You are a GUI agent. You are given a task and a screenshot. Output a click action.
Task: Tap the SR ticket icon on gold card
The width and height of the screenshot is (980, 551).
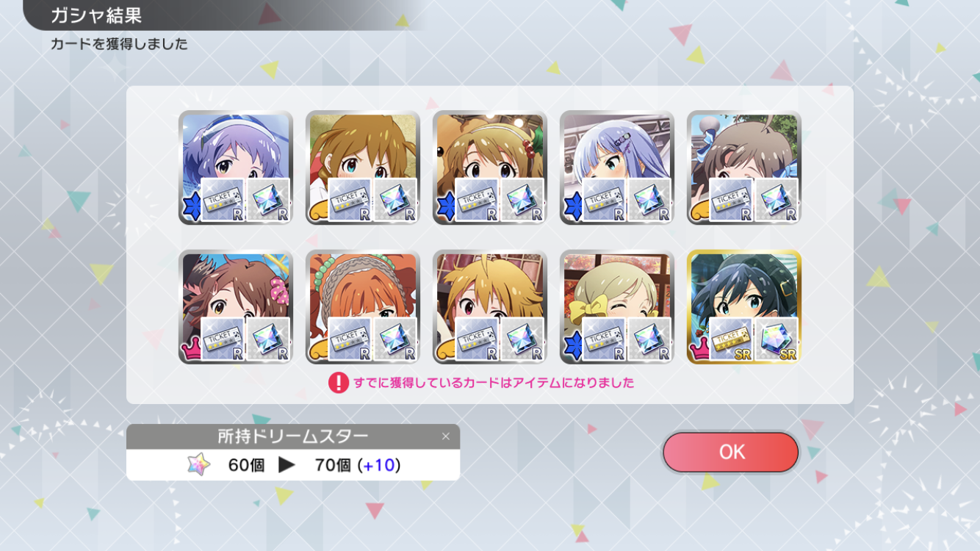[731, 339]
